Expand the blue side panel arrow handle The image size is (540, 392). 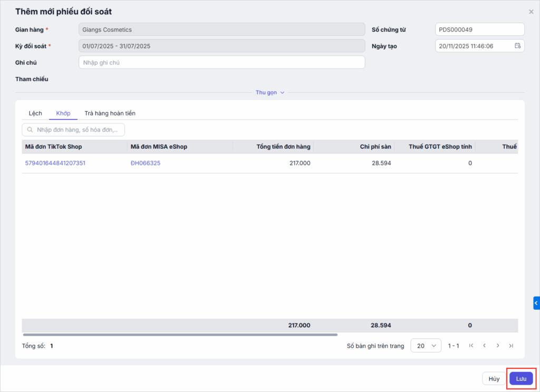click(536, 303)
